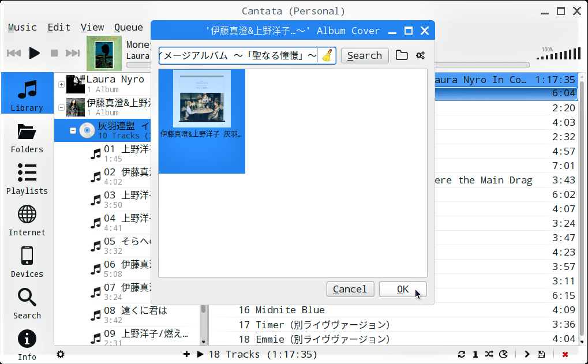Cancel the Album Cover dialog
The image size is (588, 364).
point(350,289)
